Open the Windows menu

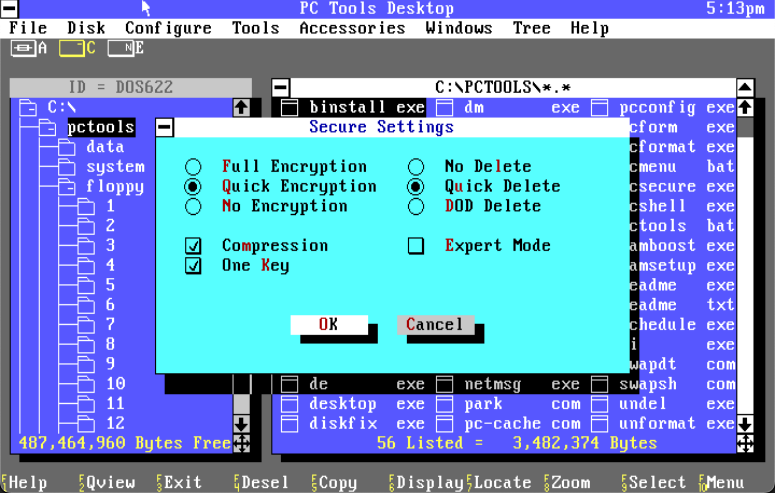point(459,28)
